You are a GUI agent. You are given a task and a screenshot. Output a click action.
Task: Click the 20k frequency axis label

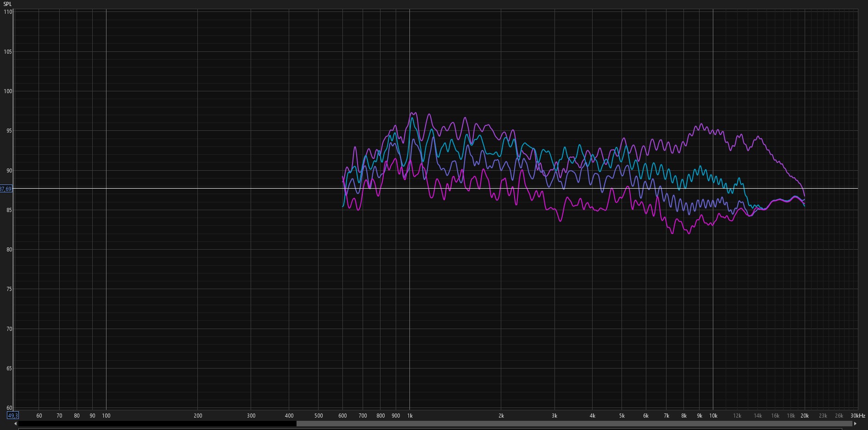coord(805,416)
